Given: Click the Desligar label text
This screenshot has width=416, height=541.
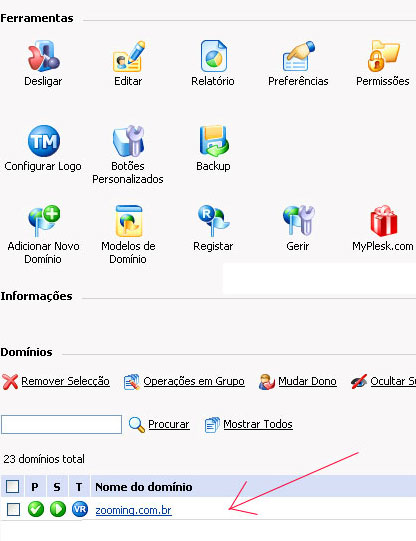Looking at the screenshot, I should click(43, 81).
